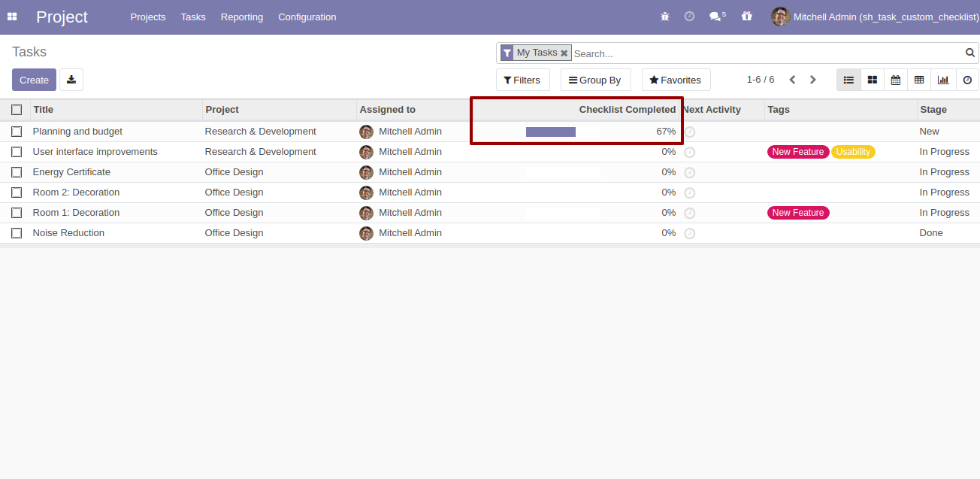
Task: Check the User interface improvements row
Action: pyautogui.click(x=17, y=152)
